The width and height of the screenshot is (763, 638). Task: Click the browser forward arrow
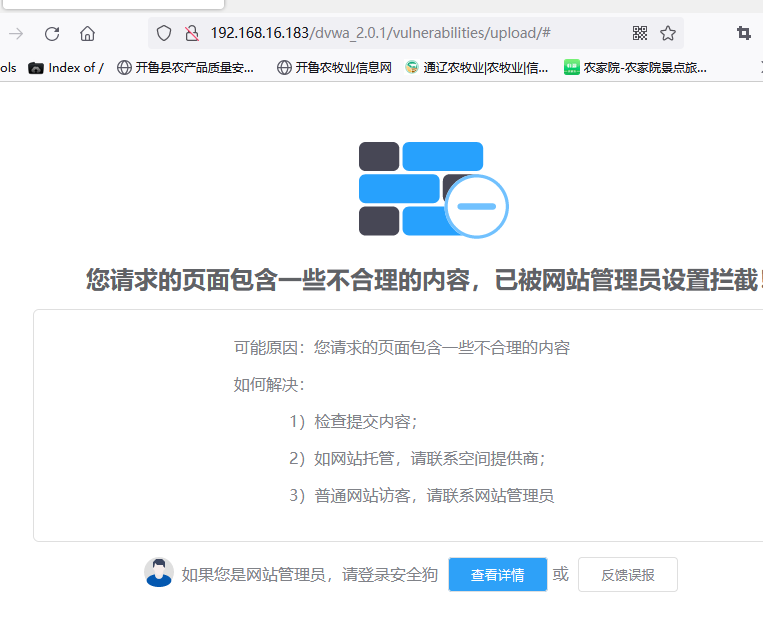[16, 34]
